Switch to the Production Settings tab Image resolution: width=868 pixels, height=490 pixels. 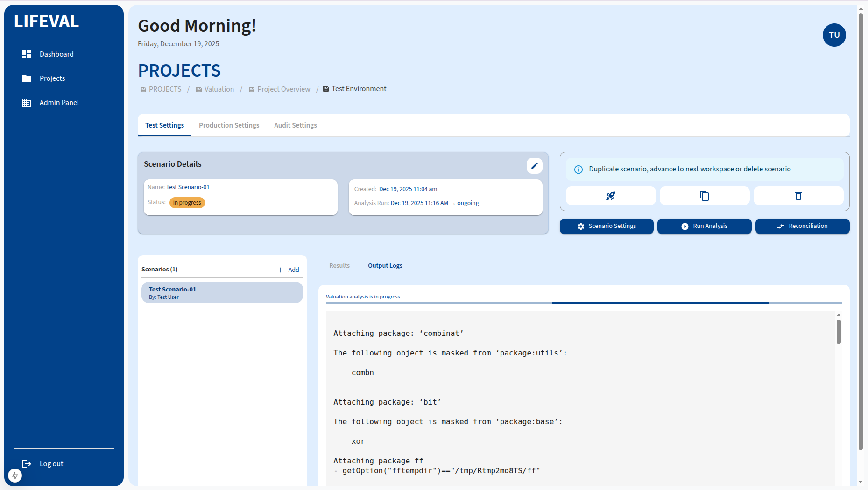[x=229, y=125]
